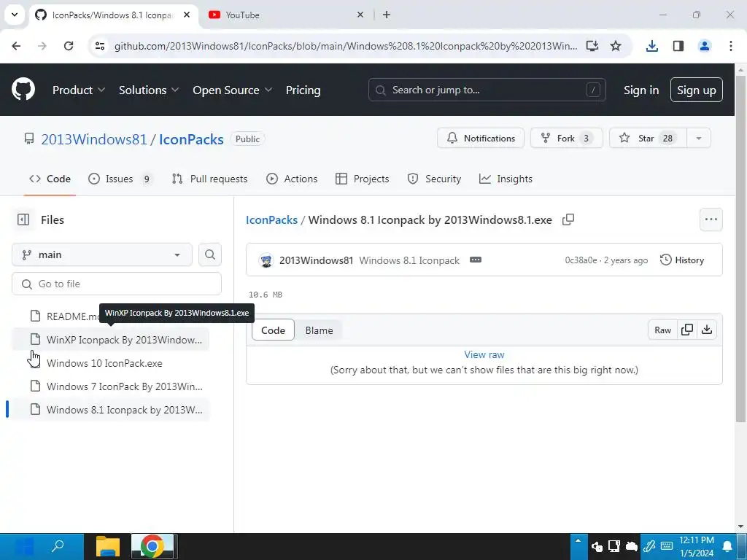The image size is (747, 560).
Task: Open the 2013Windows81 owner link
Action: (94, 139)
